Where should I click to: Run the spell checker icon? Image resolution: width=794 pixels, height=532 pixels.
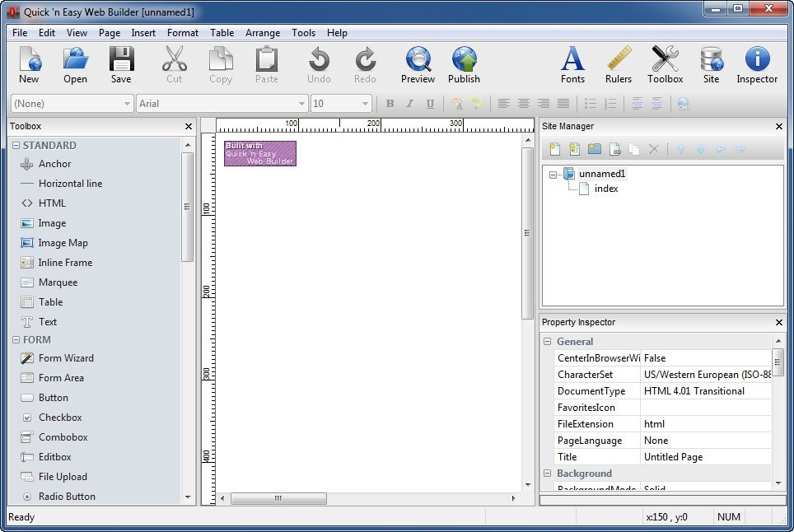[x=476, y=103]
